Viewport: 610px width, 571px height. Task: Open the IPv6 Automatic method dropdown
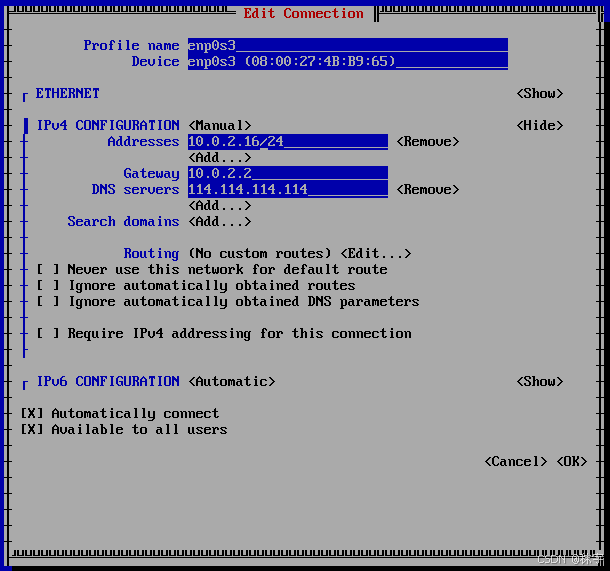[232, 382]
